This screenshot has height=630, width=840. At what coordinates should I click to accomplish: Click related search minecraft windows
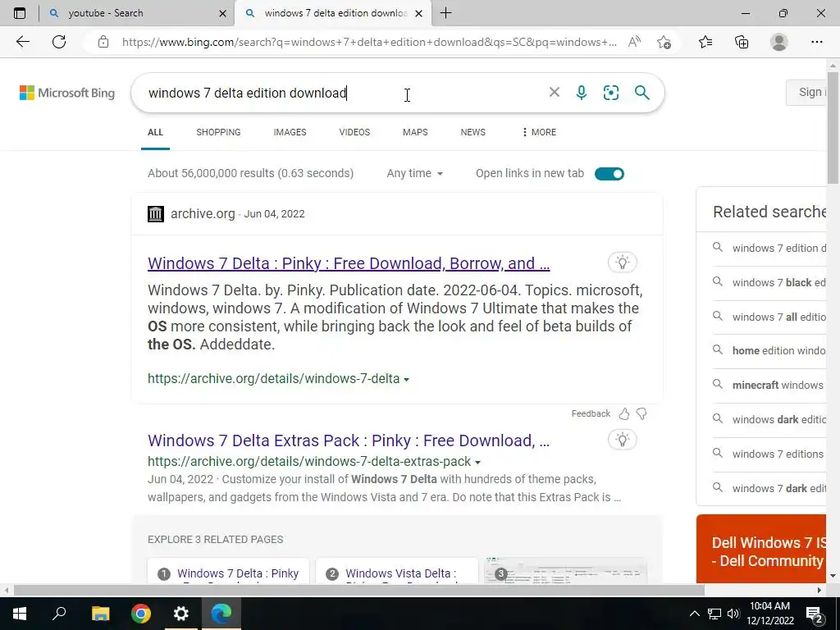point(778,385)
